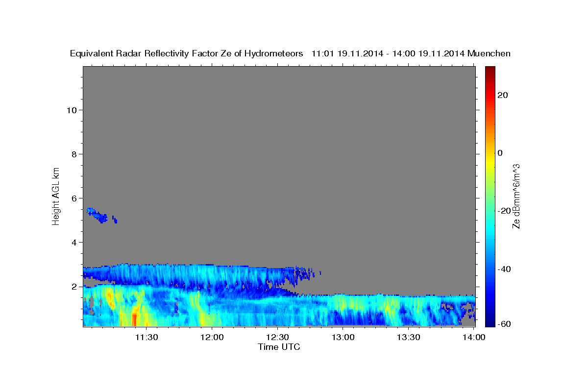Click the colorbar label -20
The width and height of the screenshot is (588, 392).
click(505, 211)
